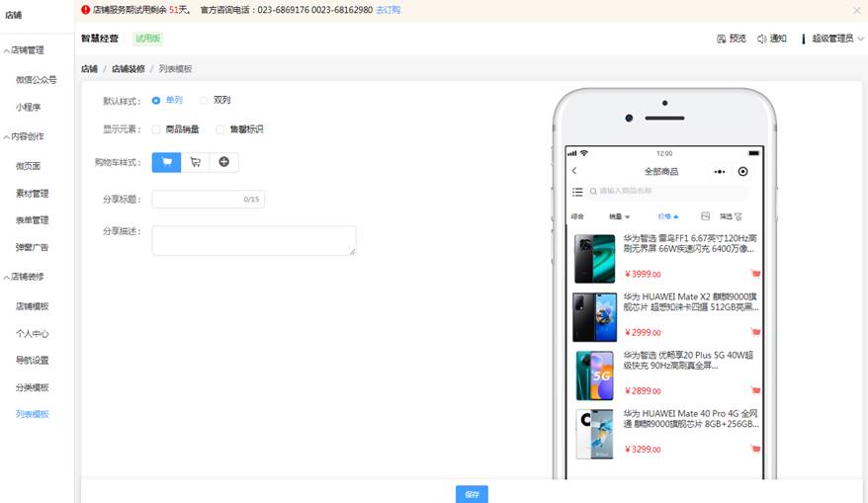Open the 超级管理员 dropdown

(837, 39)
